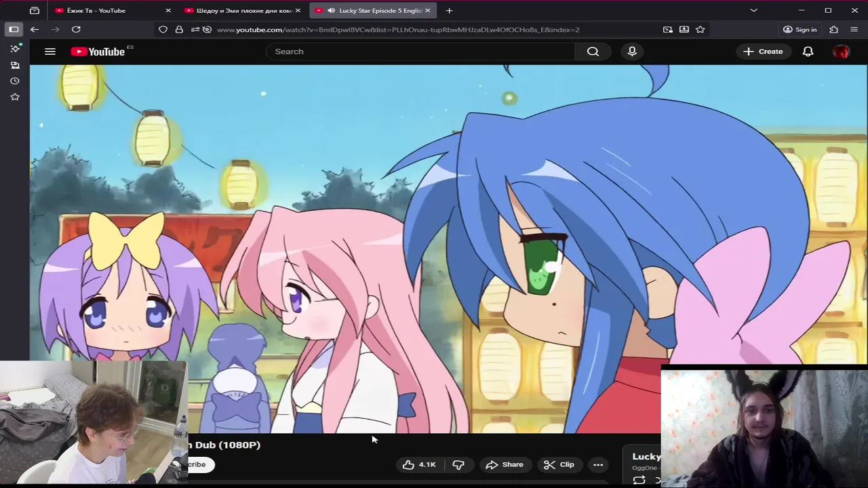Focus the YouTube Search box
Image resolution: width=868 pixels, height=488 pixels.
(x=420, y=52)
